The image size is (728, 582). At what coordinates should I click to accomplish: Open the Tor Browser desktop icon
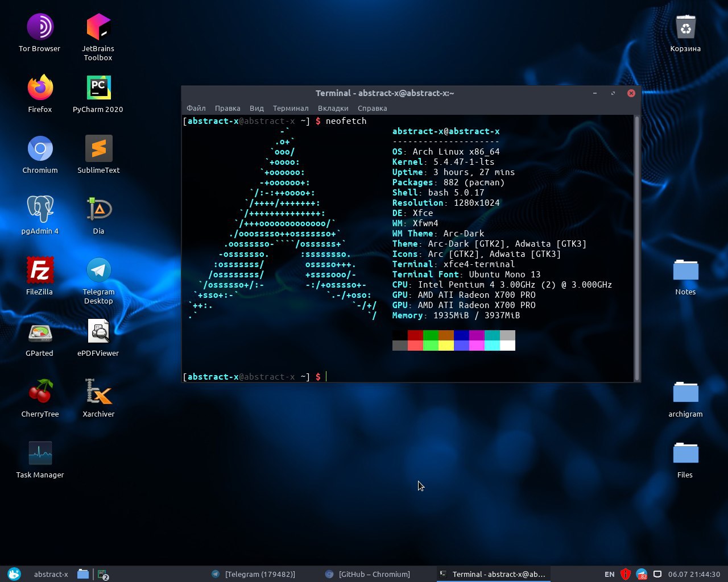click(40, 34)
